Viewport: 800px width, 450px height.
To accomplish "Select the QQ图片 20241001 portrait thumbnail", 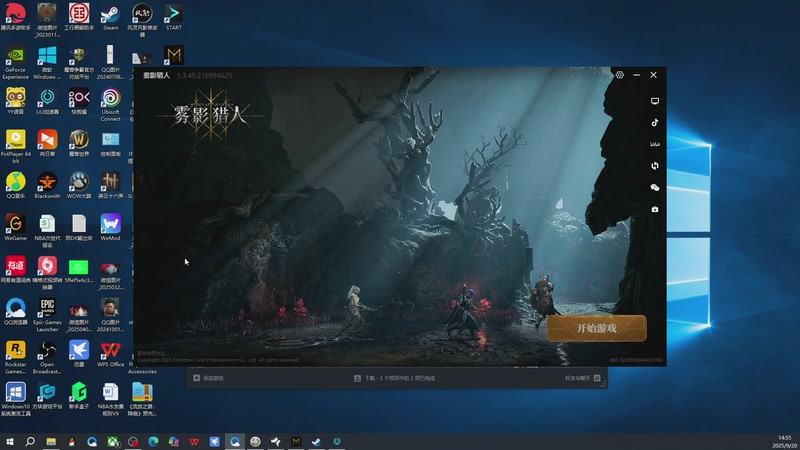I will 111,315.
